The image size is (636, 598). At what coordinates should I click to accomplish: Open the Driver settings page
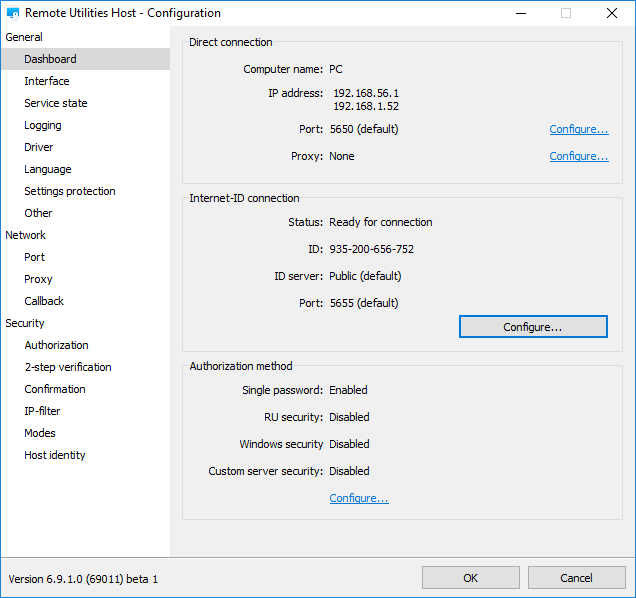(39, 147)
